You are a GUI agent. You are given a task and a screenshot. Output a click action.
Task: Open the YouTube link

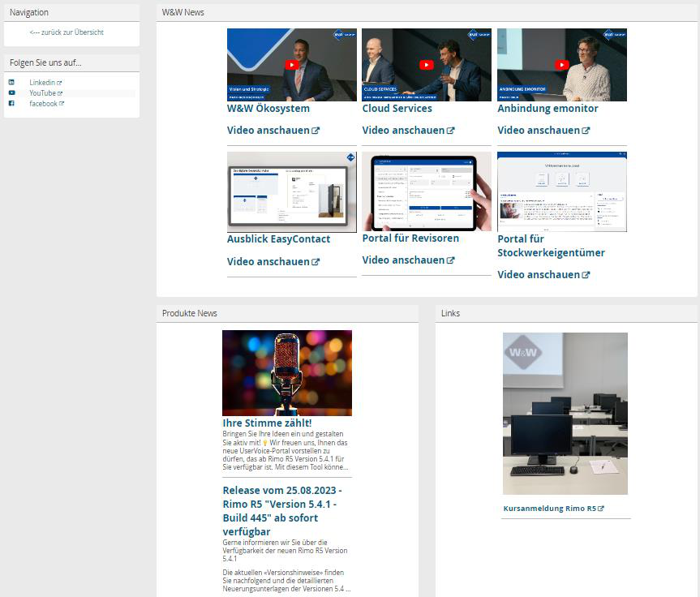tap(42, 93)
